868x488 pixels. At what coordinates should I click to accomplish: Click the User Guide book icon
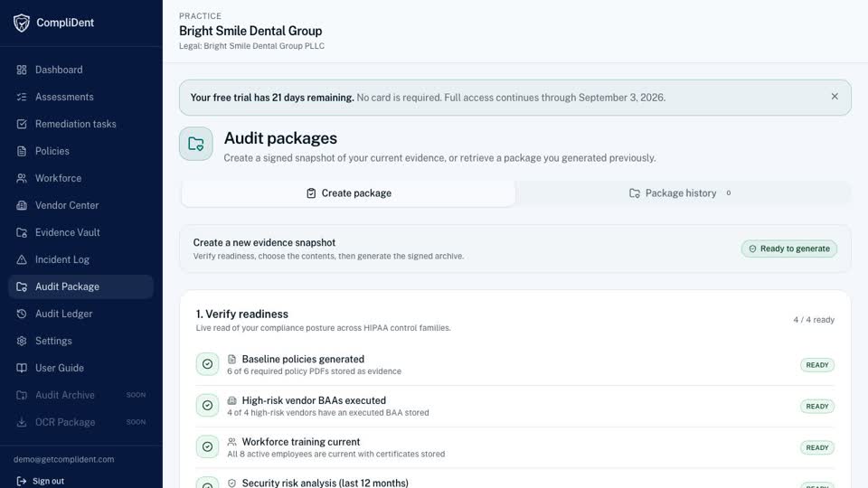coord(22,368)
